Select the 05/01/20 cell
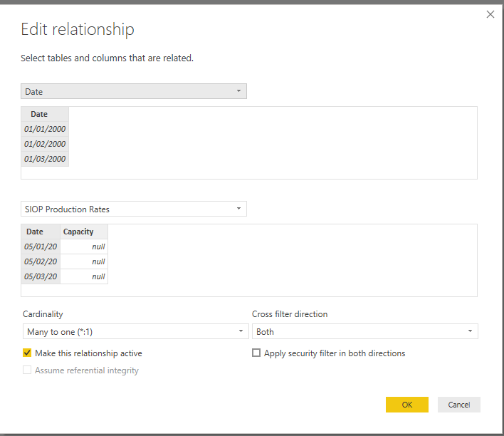 click(x=41, y=246)
